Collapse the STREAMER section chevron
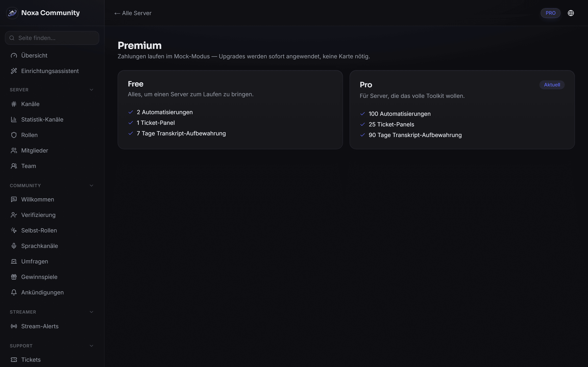Viewport: 588px width, 367px height. pos(91,312)
